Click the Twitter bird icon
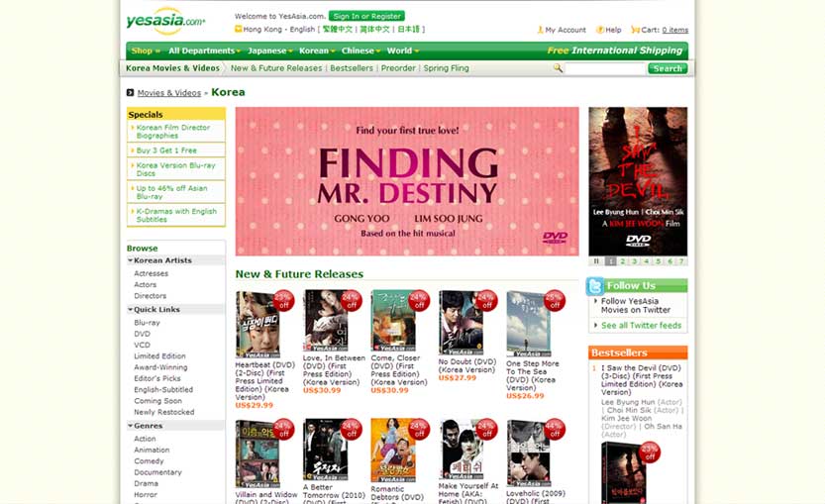Image resolution: width=825 pixels, height=504 pixels. pos(595,286)
